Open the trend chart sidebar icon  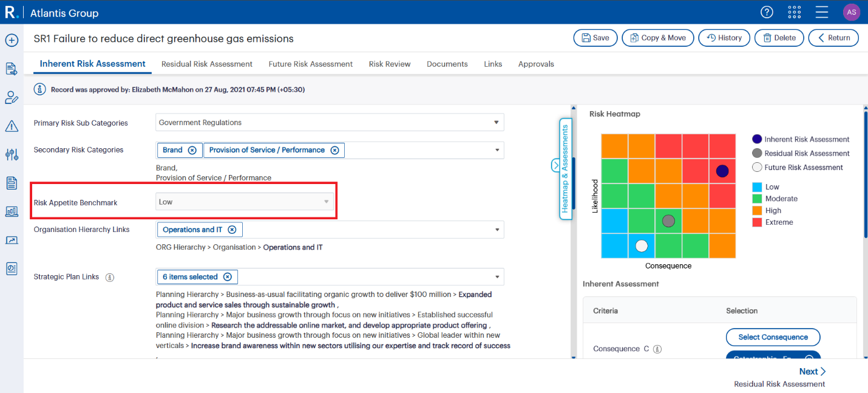(12, 240)
